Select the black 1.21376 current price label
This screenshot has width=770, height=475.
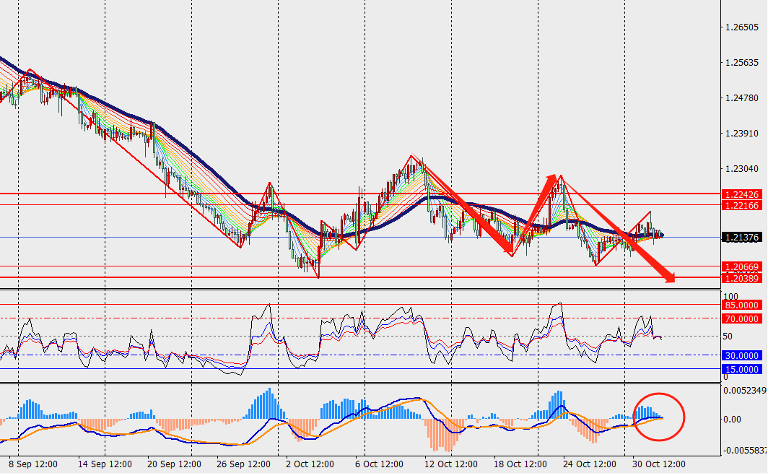click(x=742, y=238)
